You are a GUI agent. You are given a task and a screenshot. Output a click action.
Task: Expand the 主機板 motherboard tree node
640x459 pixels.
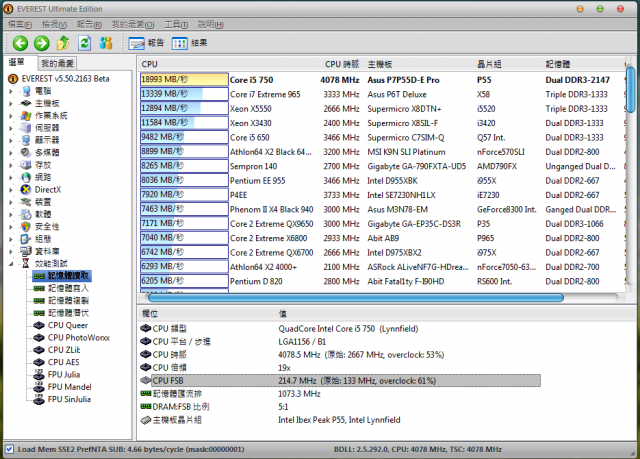tap(11, 104)
